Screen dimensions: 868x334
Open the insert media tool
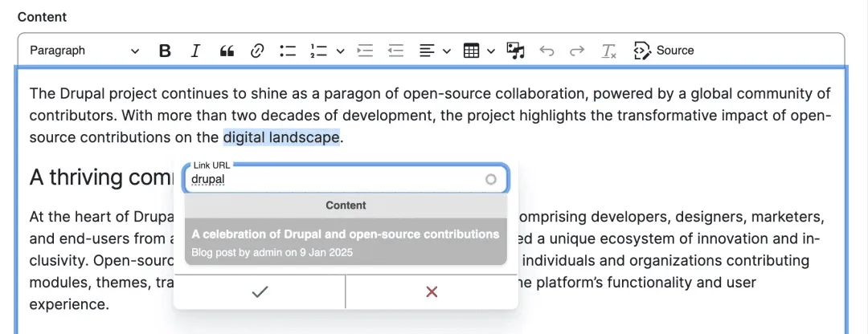tap(515, 51)
